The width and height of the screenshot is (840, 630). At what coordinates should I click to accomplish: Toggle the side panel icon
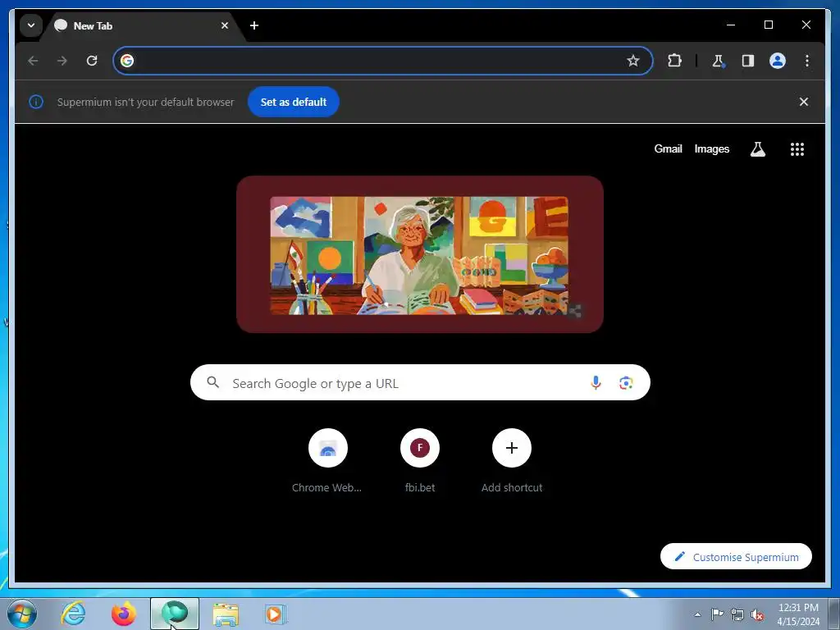click(748, 61)
